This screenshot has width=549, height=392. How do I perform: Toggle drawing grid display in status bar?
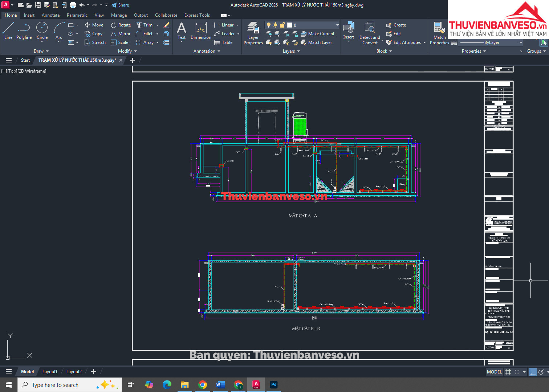(508, 372)
